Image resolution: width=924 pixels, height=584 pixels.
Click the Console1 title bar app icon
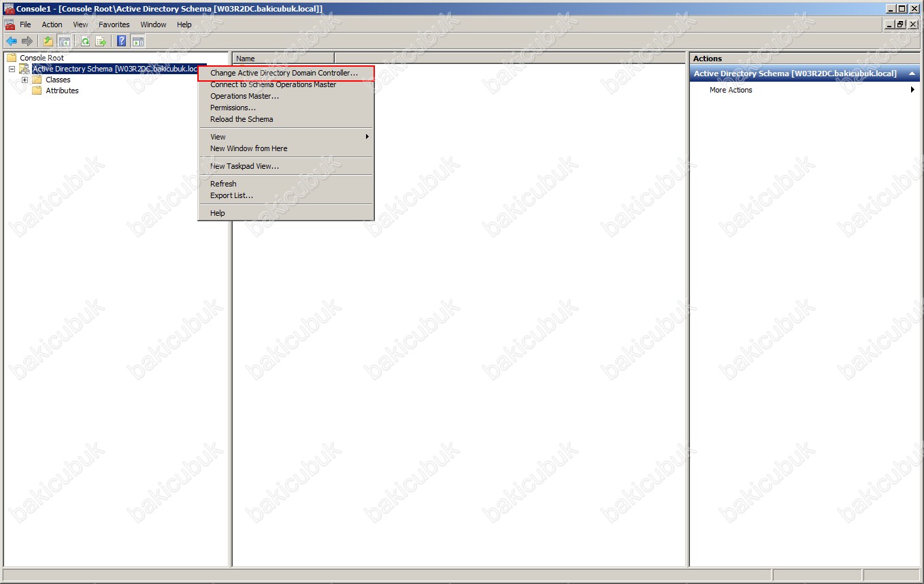tap(9, 8)
